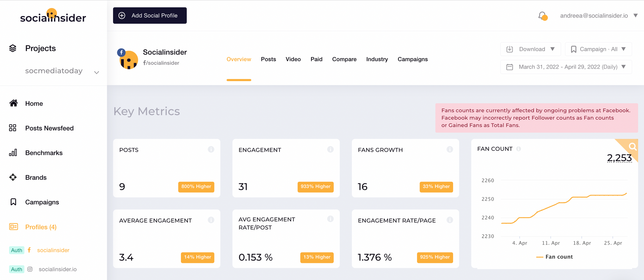Click the Auth badge beside socialinsider Facebook
644x280 pixels.
[x=17, y=250]
